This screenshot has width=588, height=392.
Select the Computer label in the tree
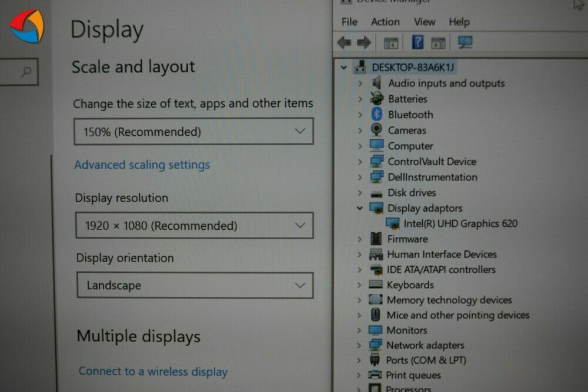click(410, 146)
